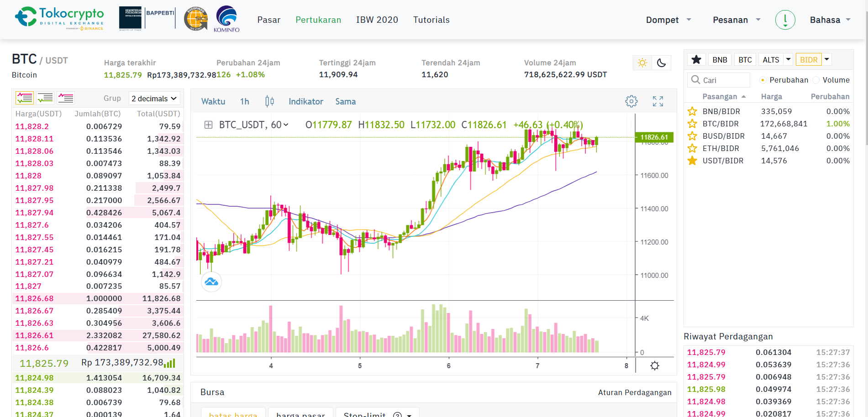This screenshot has width=868, height=417.
Task: Switch to the dark mode moon icon
Action: point(661,63)
